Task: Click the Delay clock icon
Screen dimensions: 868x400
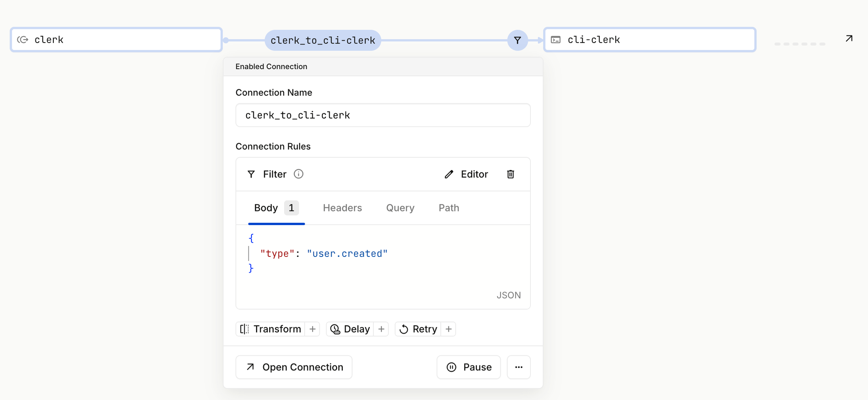Action: [x=335, y=329]
